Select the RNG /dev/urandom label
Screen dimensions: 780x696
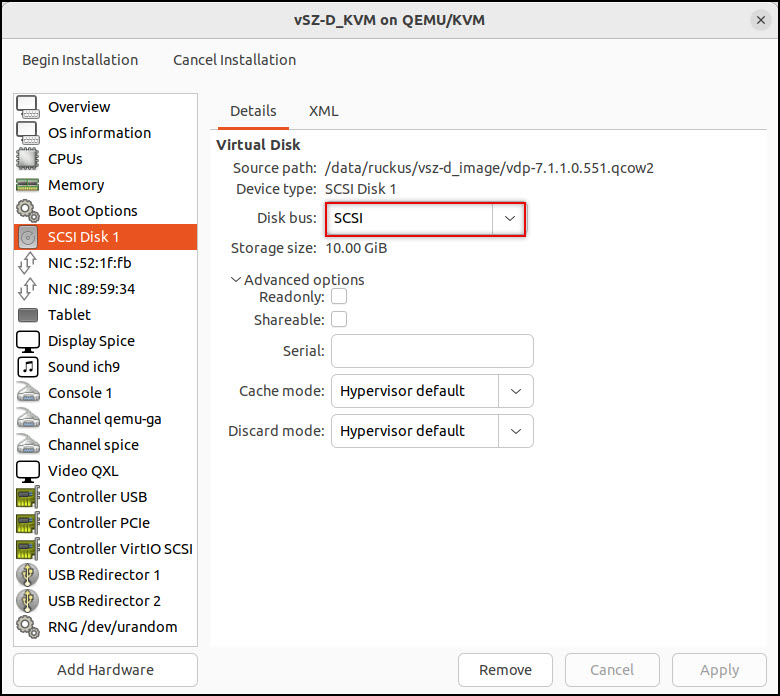pyautogui.click(x=112, y=627)
